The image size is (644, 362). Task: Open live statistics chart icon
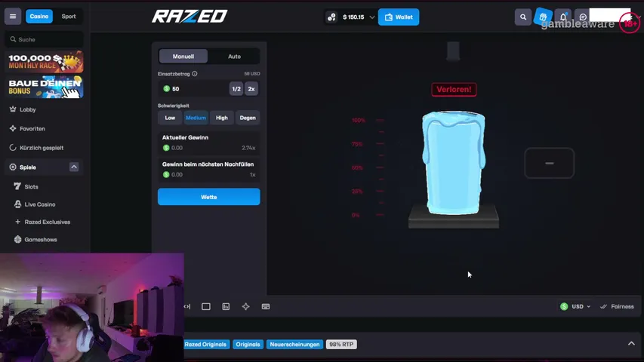point(226,307)
